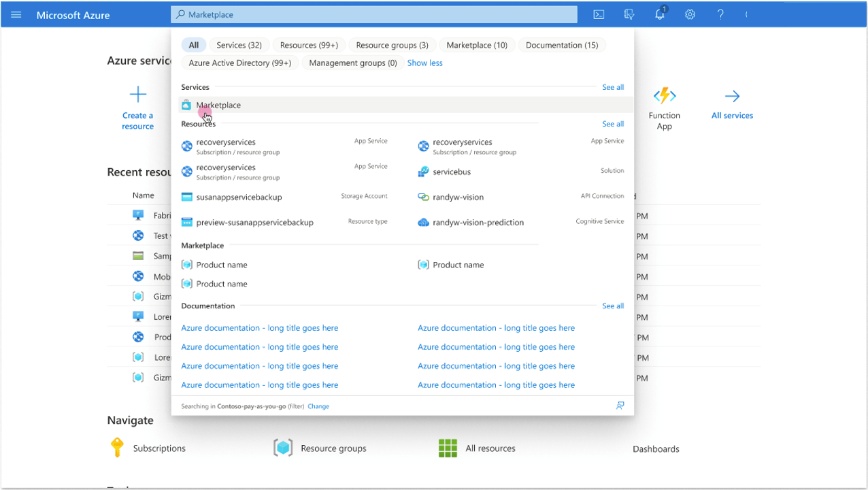Screen dimensions: 868x490
Task: Open Resource groups via its cube icon
Action: click(x=283, y=448)
